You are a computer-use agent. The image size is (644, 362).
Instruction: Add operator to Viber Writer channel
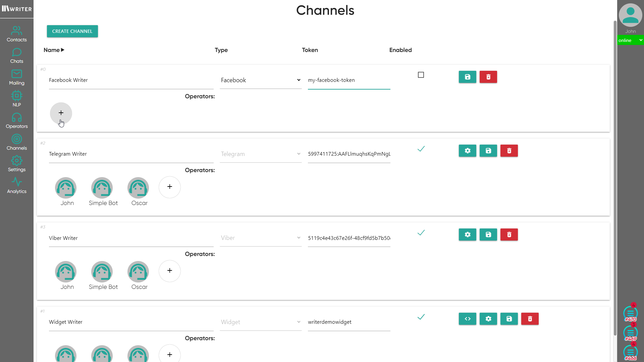tap(170, 271)
